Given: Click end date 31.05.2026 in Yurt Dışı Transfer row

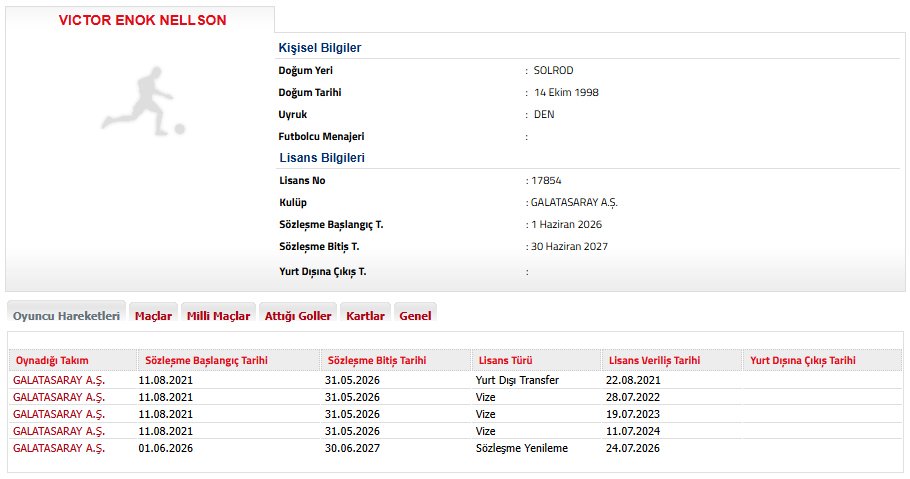Looking at the screenshot, I should click(352, 380).
